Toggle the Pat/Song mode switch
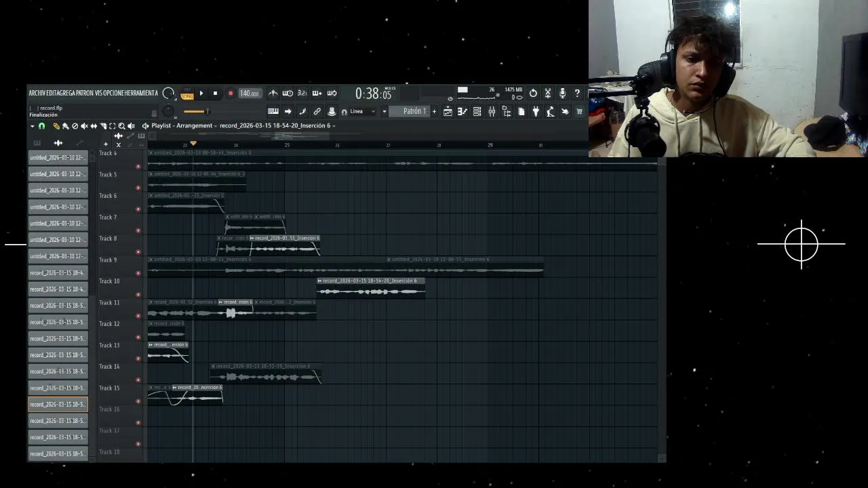868x488 pixels. (186, 94)
